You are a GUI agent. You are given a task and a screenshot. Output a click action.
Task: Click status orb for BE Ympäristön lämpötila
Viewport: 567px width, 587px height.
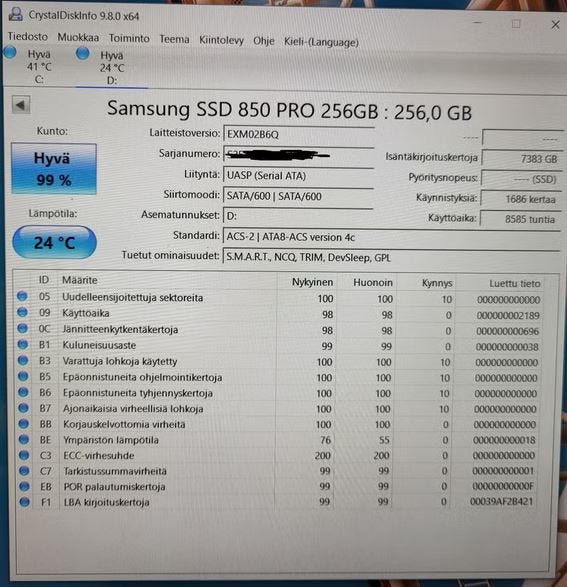[24, 439]
